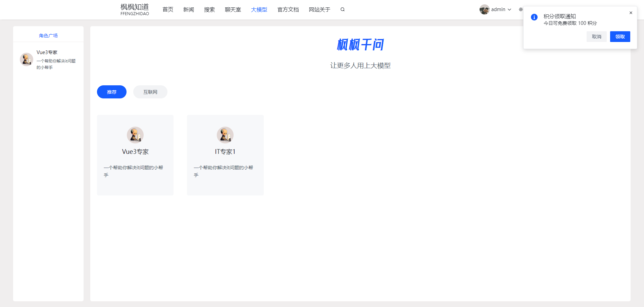Image resolution: width=644 pixels, height=307 pixels.
Task: Go to the 聊天室 page
Action: [233, 10]
